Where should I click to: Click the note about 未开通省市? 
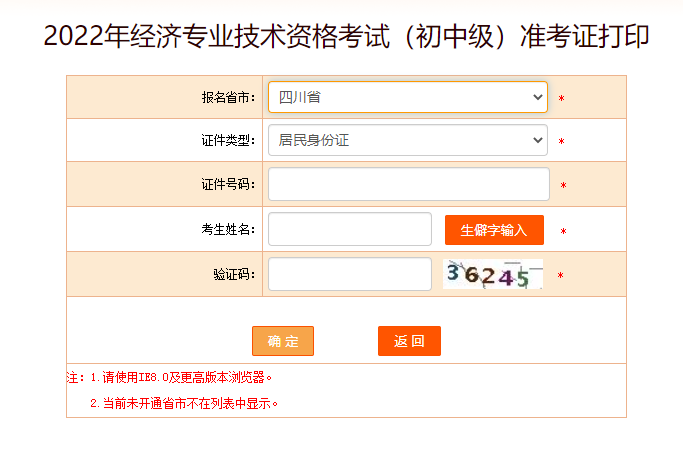click(x=184, y=404)
